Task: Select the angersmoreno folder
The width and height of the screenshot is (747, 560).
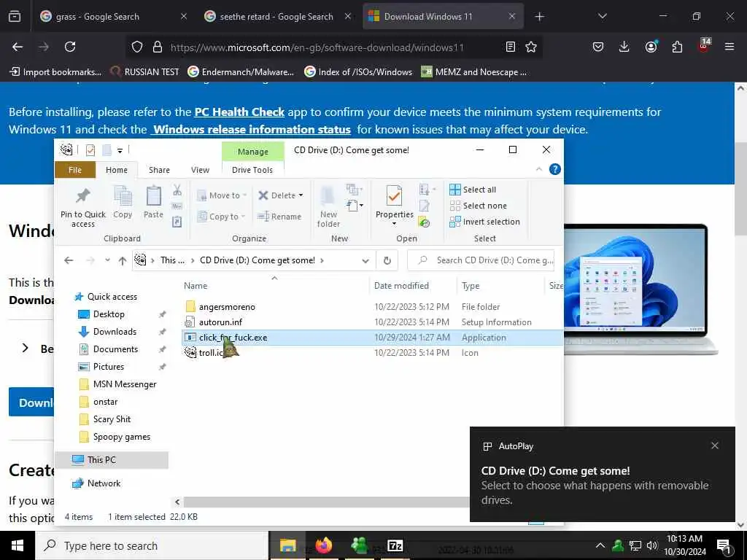Action: click(x=227, y=307)
